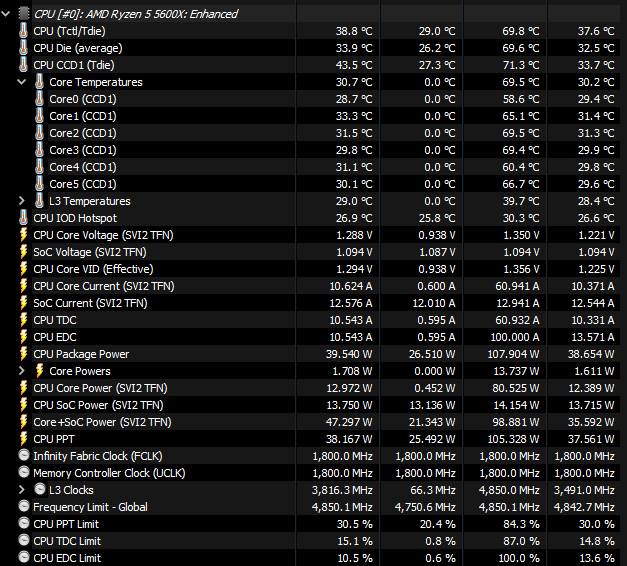The image size is (627, 566).
Task: Click lightning icon beside CPU PPT
Action: tap(24, 439)
